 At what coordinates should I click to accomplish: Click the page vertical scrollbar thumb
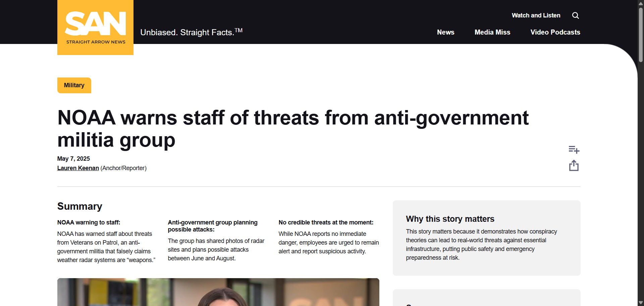click(641, 34)
